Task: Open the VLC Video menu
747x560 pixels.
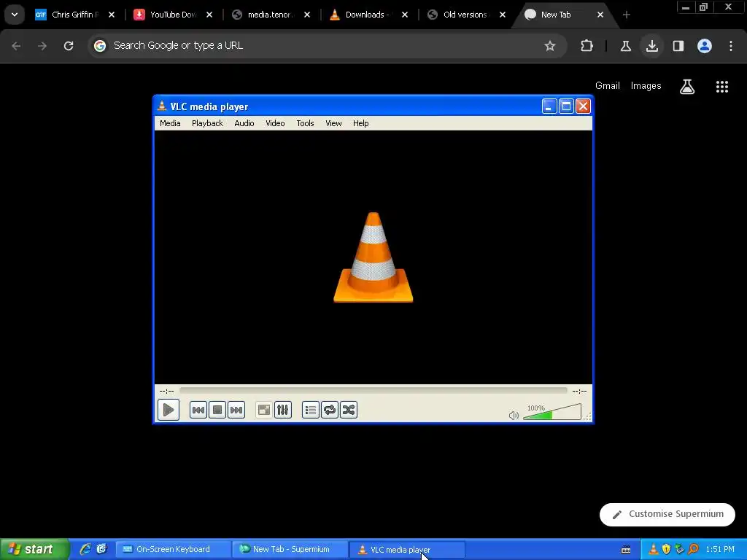Action: (x=275, y=122)
